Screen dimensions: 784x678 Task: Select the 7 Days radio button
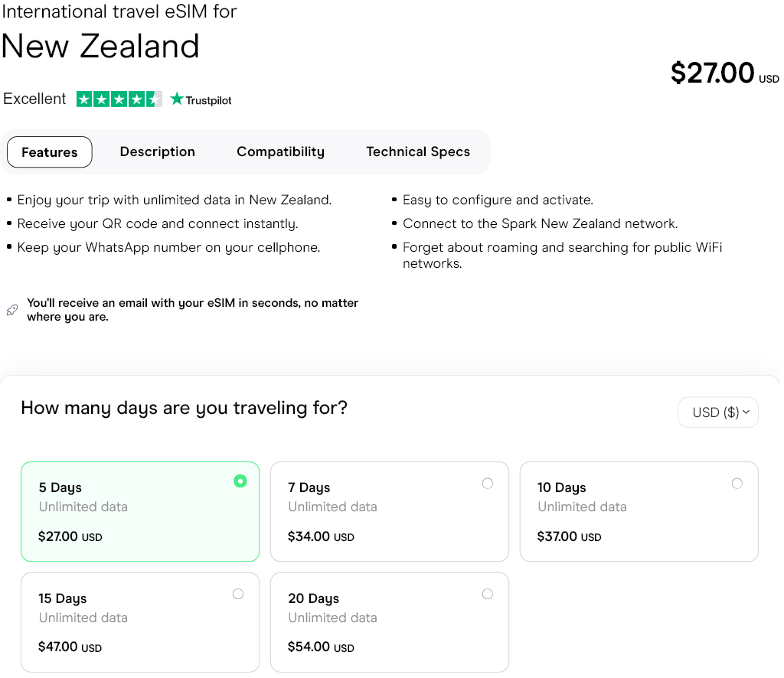[488, 483]
